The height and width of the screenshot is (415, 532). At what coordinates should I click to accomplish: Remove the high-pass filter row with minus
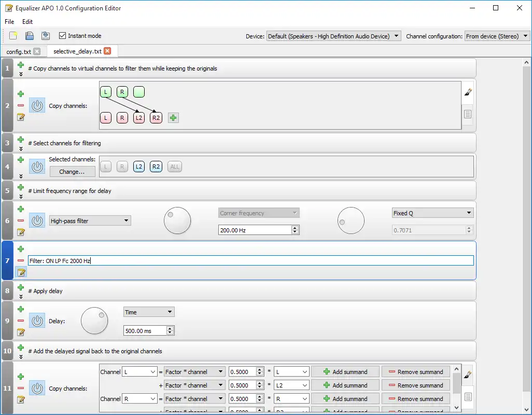(21, 221)
